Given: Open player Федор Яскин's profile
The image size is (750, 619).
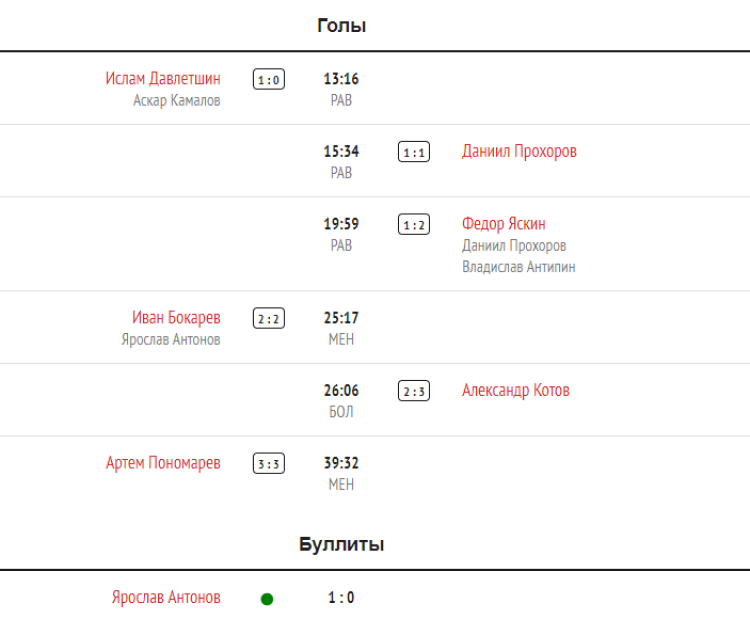Looking at the screenshot, I should (504, 224).
